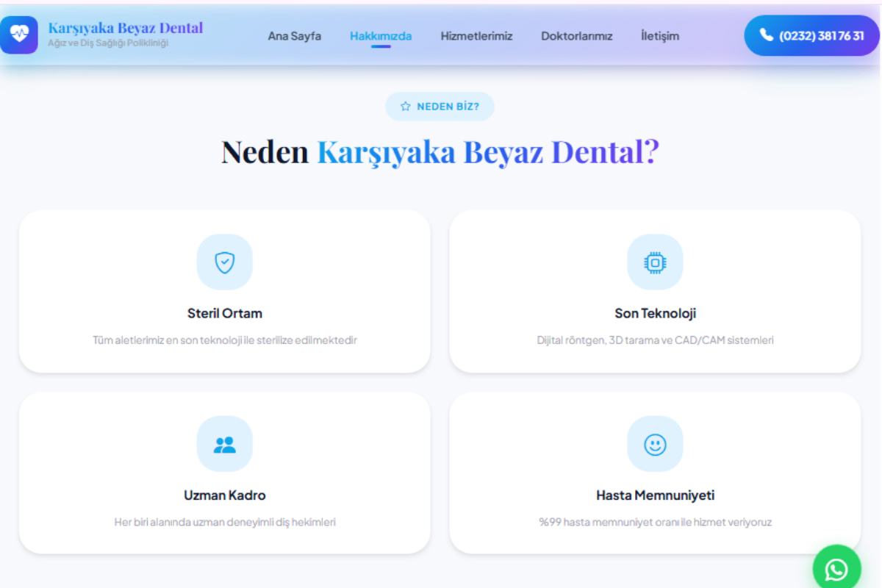Open WhatsApp chat via green floating icon
This screenshot has width=882, height=588.
click(837, 567)
